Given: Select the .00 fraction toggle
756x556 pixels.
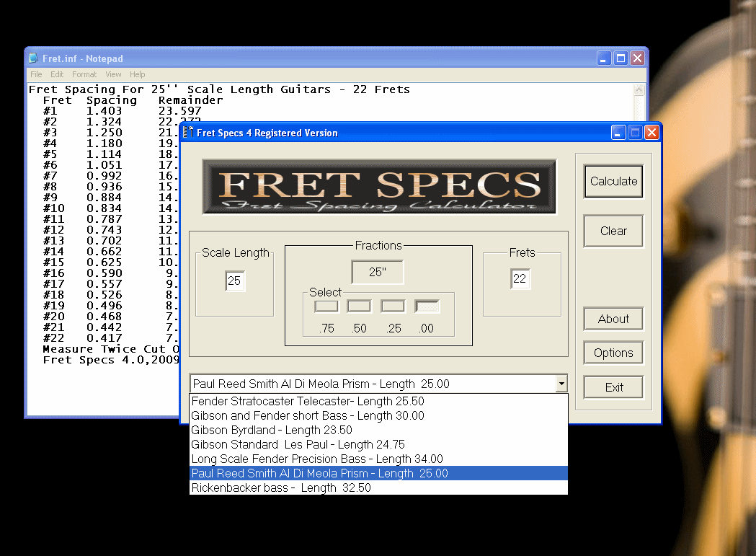Looking at the screenshot, I should [x=427, y=306].
